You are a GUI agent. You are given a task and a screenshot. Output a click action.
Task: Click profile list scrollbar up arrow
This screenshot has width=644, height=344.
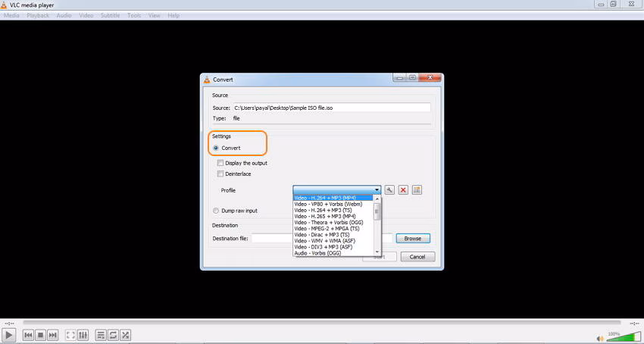[377, 199]
